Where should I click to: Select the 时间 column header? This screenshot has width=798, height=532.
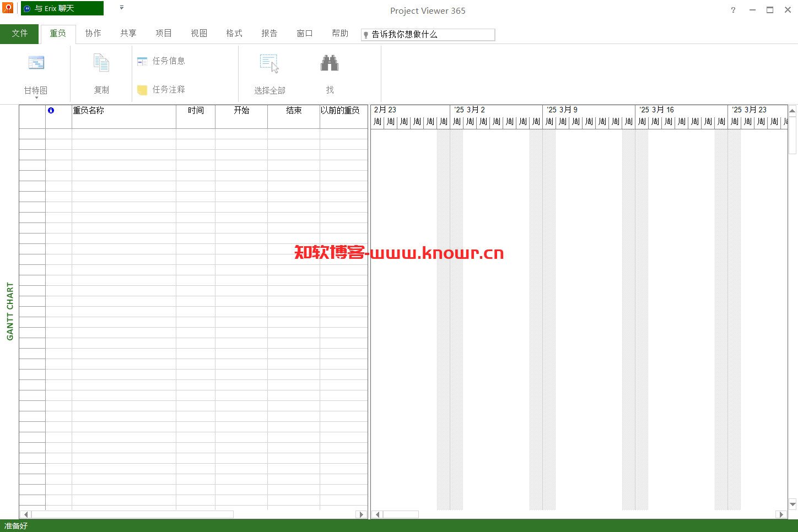tap(196, 116)
